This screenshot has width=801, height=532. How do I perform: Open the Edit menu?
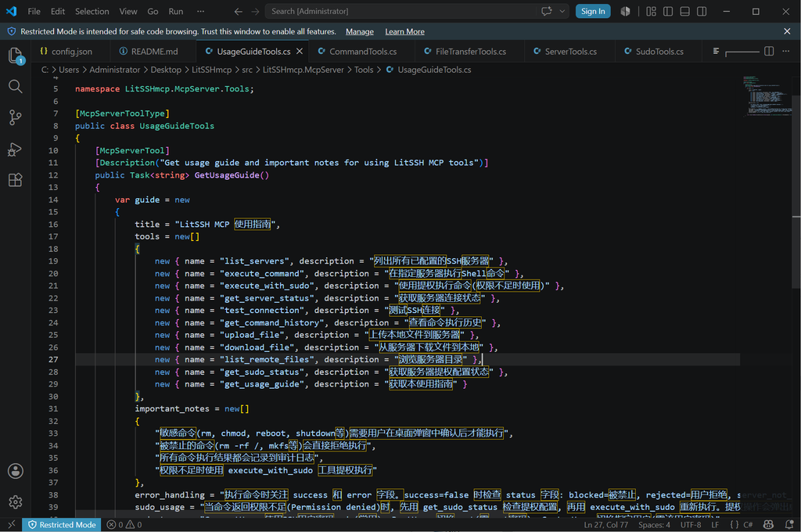tap(58, 11)
